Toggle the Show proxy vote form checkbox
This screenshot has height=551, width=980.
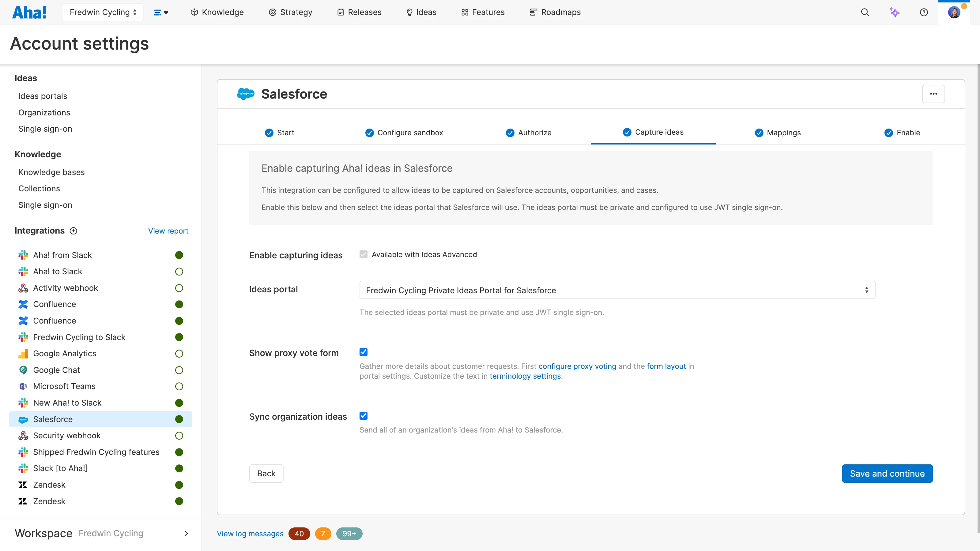click(363, 352)
